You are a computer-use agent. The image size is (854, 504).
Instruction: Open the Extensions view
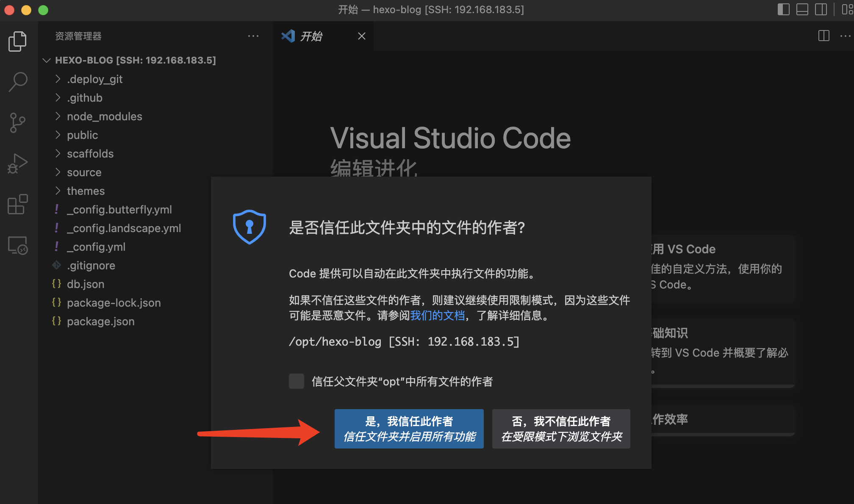click(x=17, y=205)
